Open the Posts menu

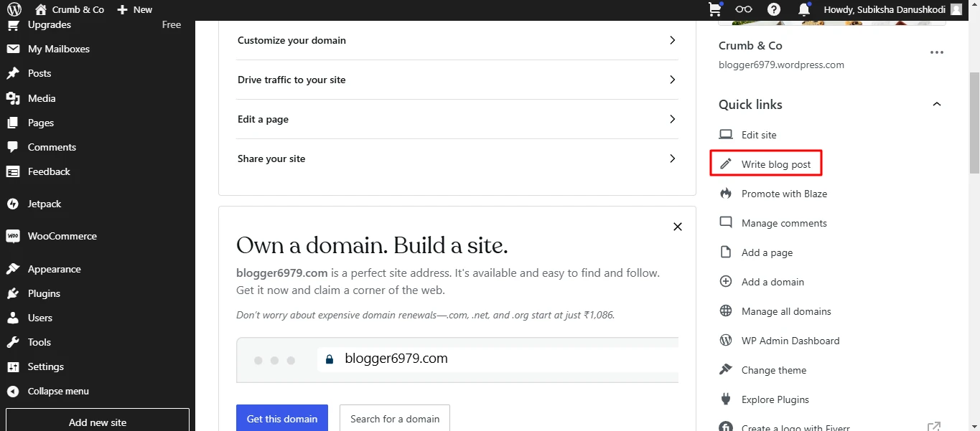click(x=39, y=74)
